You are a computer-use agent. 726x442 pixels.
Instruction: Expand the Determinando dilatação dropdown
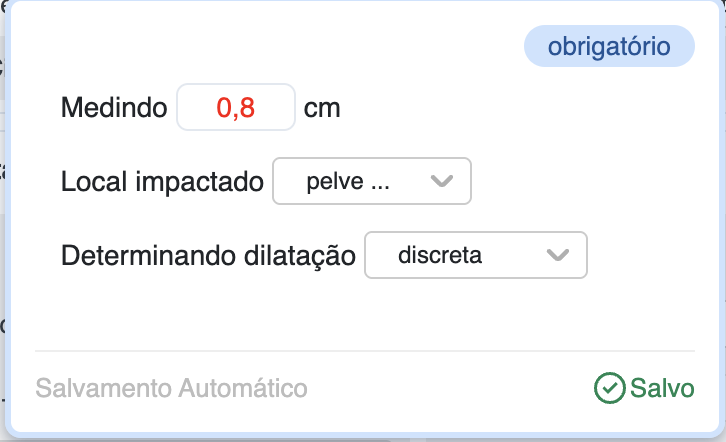click(475, 255)
